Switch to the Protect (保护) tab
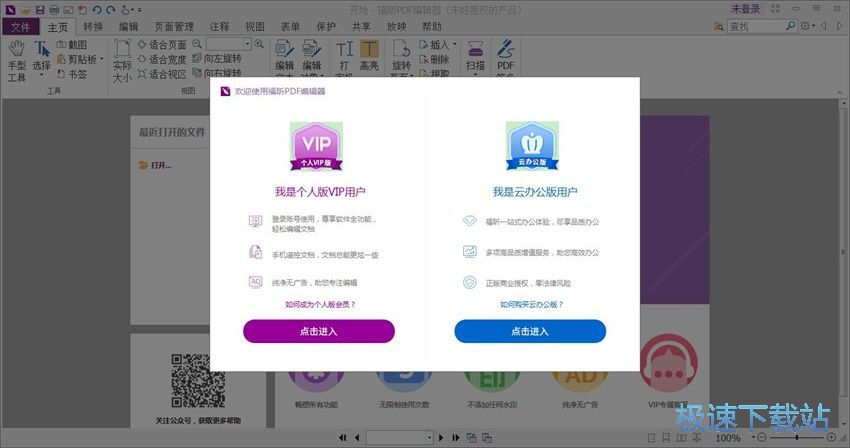This screenshot has height=448, width=850. pyautogui.click(x=326, y=27)
